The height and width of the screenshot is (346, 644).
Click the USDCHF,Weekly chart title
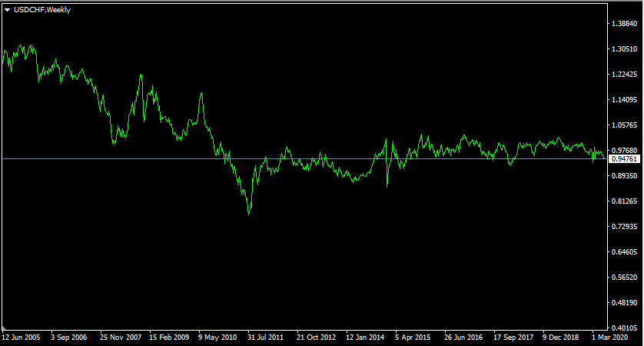point(42,10)
